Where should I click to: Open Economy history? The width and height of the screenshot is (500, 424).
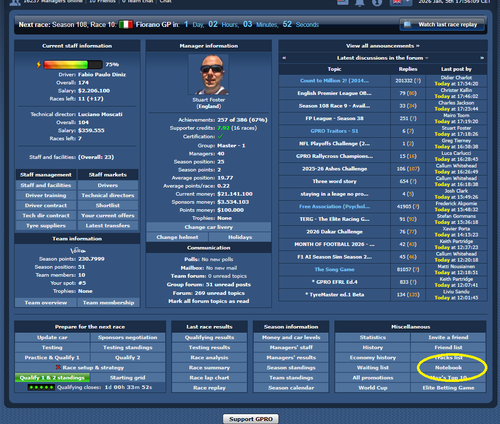(373, 357)
